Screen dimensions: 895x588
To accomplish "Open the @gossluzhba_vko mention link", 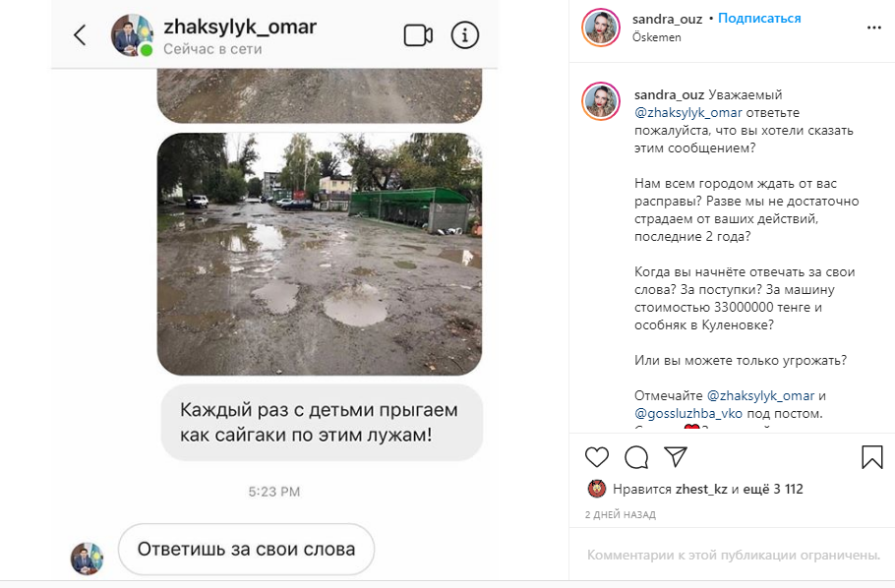I will (688, 413).
